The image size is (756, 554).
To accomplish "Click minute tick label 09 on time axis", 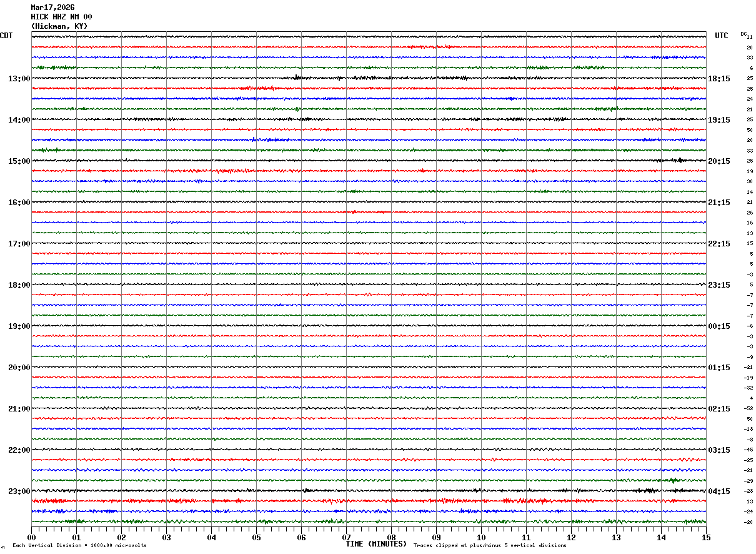I will (436, 538).
